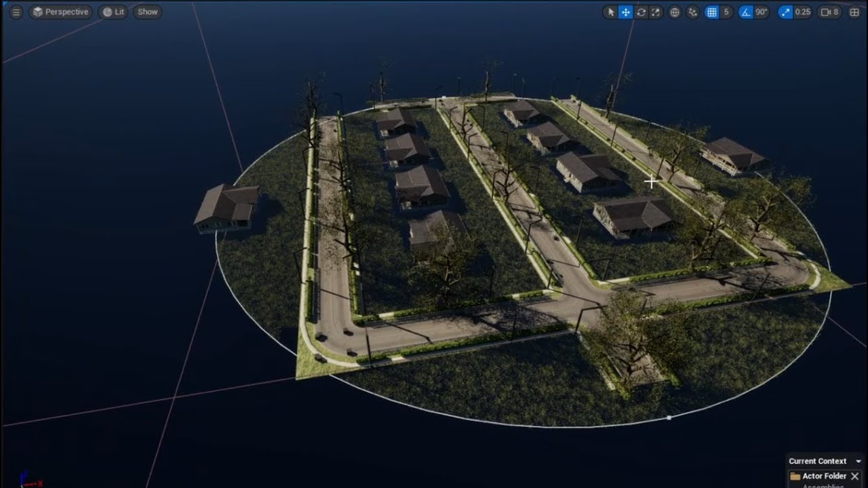868x488 pixels.
Task: Toggle surface snapping icon
Action: point(692,12)
